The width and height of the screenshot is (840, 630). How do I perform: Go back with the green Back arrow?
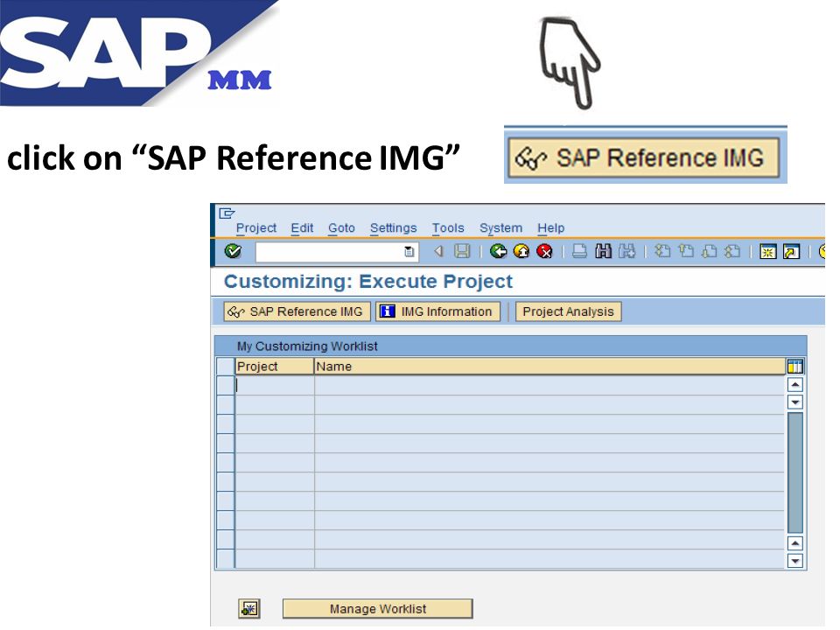498,251
